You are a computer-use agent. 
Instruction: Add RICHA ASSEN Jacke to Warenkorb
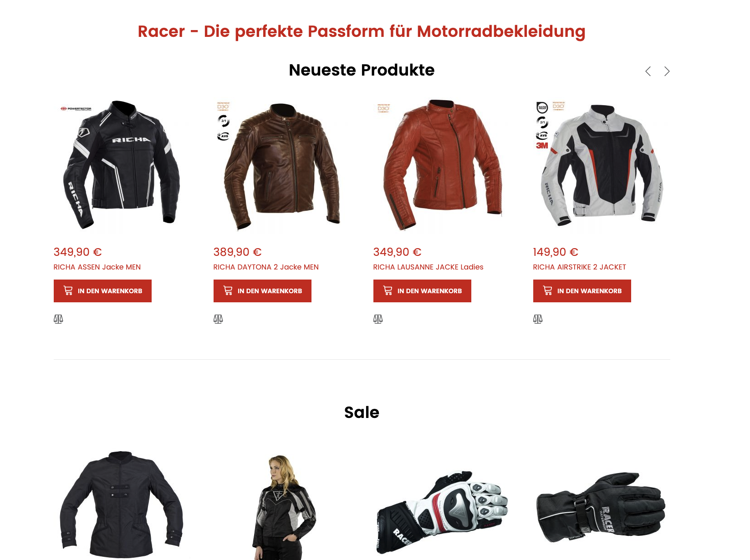pos(102,291)
